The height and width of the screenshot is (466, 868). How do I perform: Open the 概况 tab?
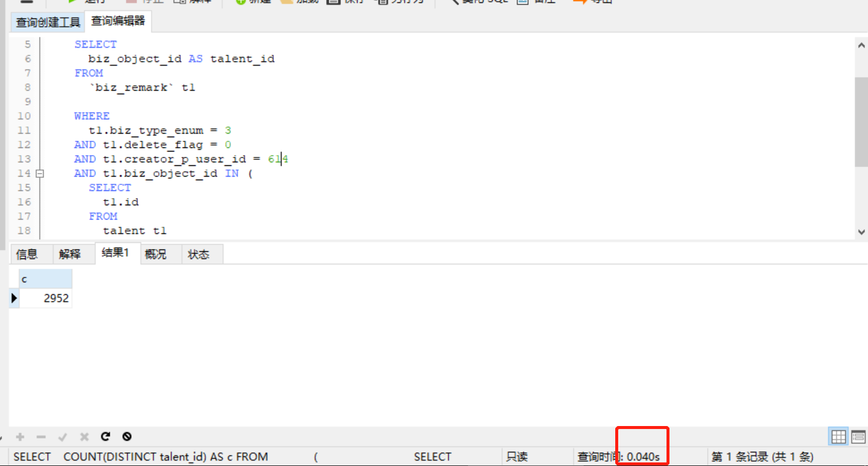click(x=156, y=254)
